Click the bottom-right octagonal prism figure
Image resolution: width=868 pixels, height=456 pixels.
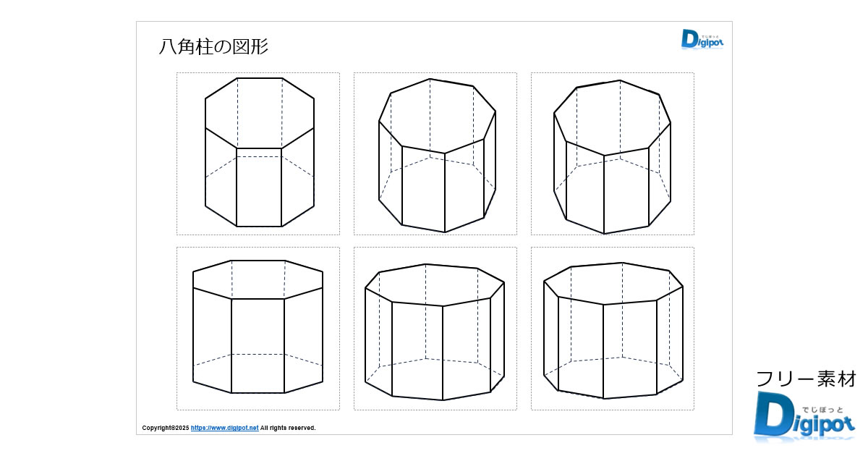pyautogui.click(x=613, y=330)
